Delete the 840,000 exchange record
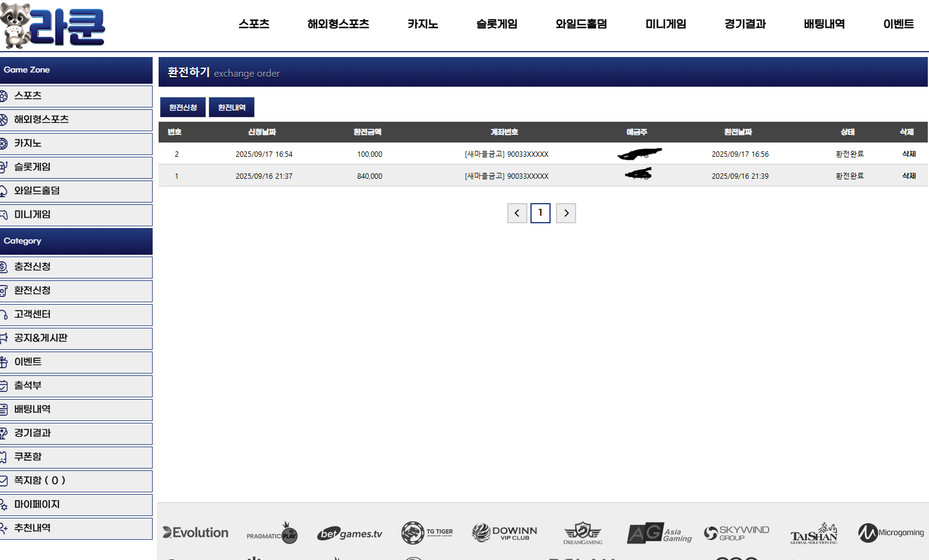Viewport: 929px width, 560px height. 909,176
